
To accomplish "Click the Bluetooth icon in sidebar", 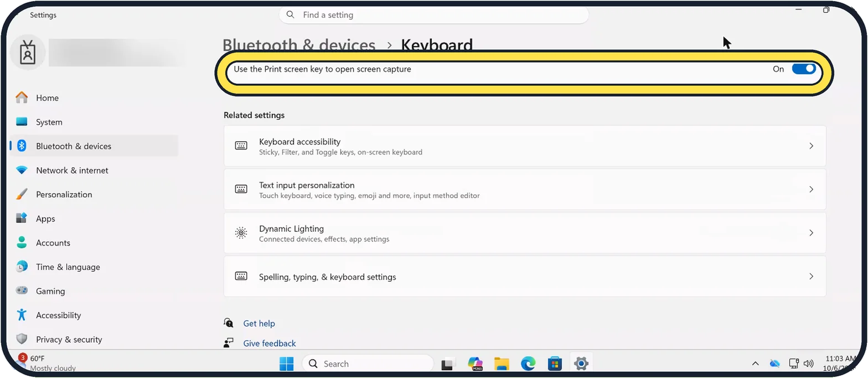I will pos(22,146).
